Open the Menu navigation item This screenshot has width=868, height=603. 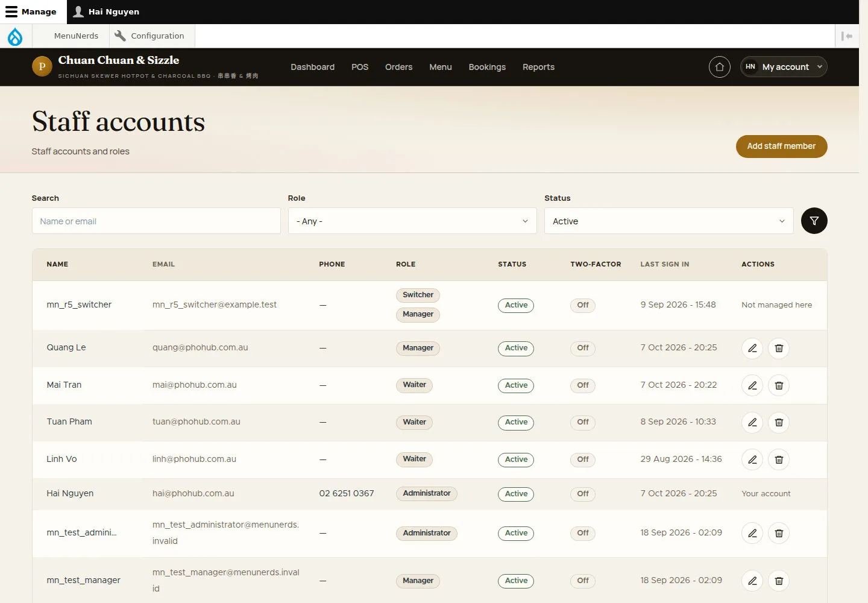click(x=441, y=67)
